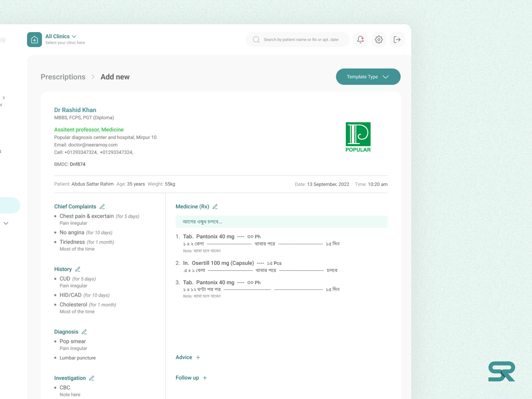532x399 pixels.
Task: Click the search magnifier icon
Action: click(256, 40)
